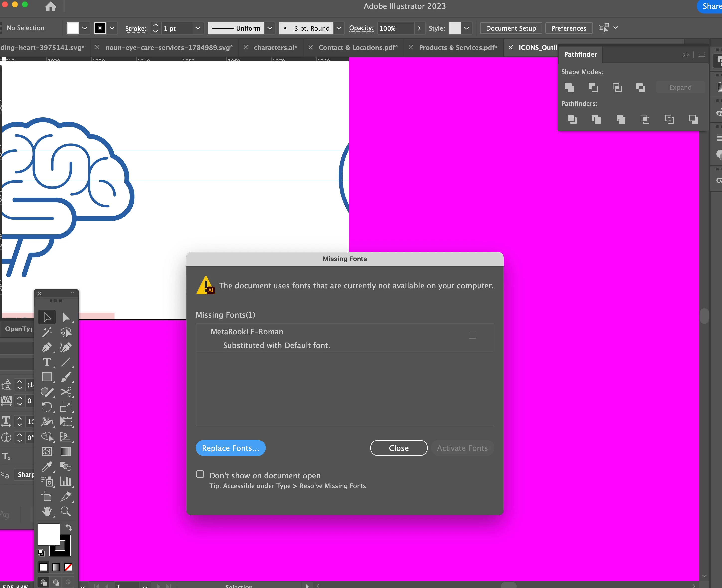Select the Type tool
This screenshot has height=588, width=722.
[x=47, y=362]
